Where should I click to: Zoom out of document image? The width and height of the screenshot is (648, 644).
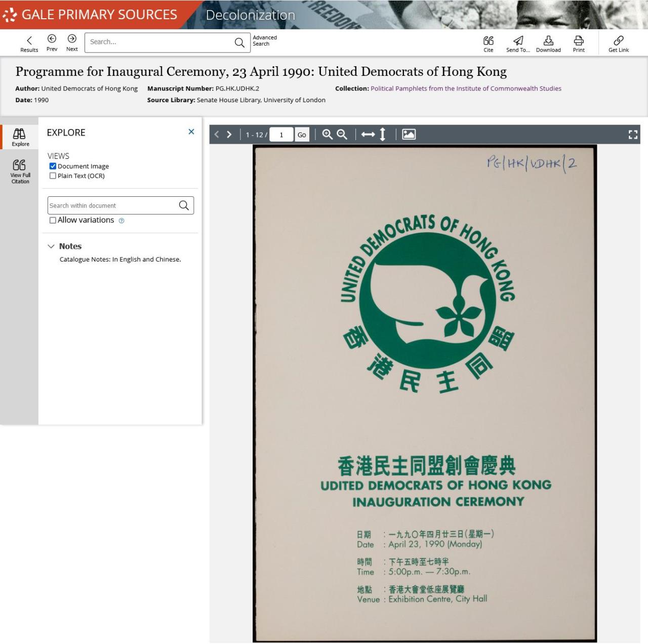pos(342,135)
